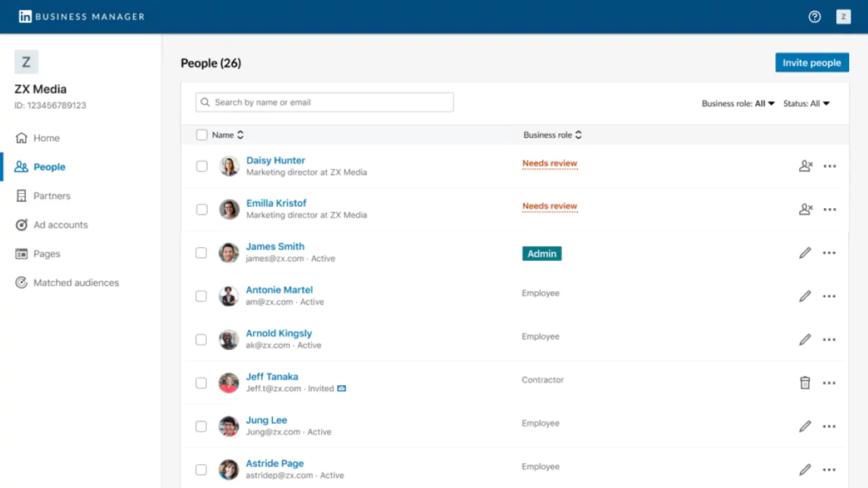
Task: Open Matched audiences from the sidebar
Action: 76,282
